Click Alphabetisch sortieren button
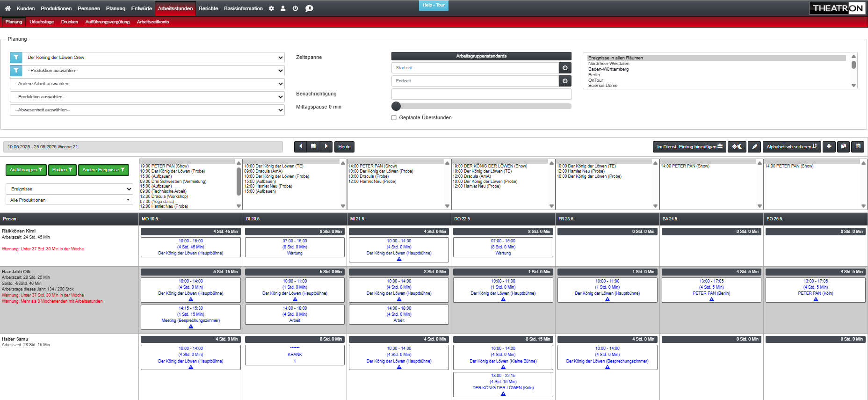Image resolution: width=868 pixels, height=400 pixels. point(791,147)
